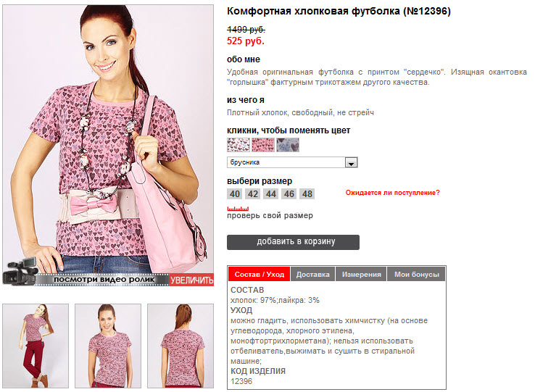Screen dimensions: 535x392
Task: Choose size 48
Action: point(307,194)
